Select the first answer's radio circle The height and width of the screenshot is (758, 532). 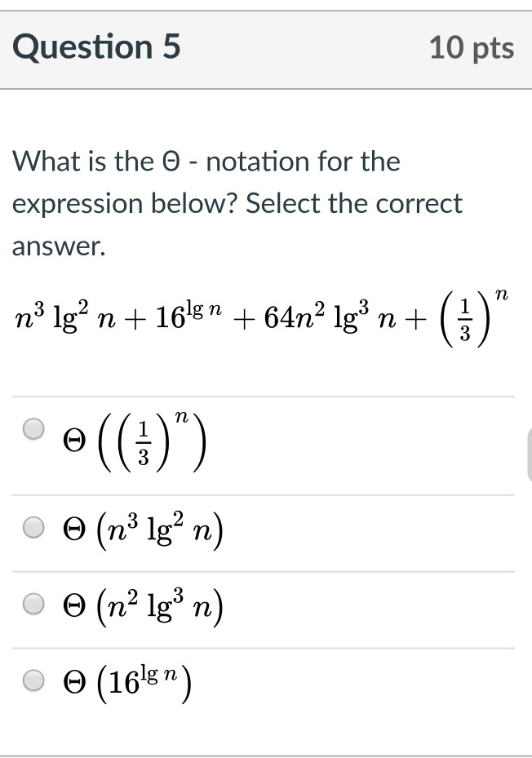click(33, 428)
